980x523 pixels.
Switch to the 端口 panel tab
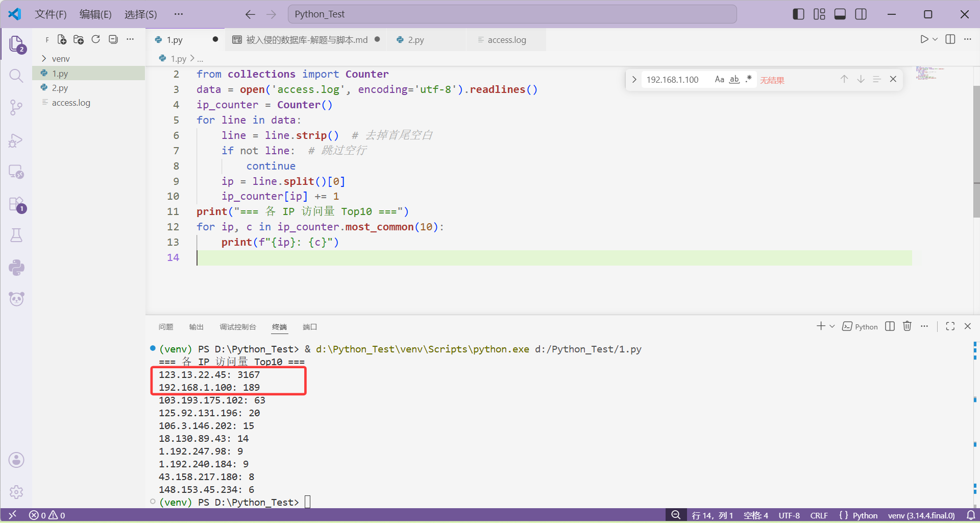(310, 327)
